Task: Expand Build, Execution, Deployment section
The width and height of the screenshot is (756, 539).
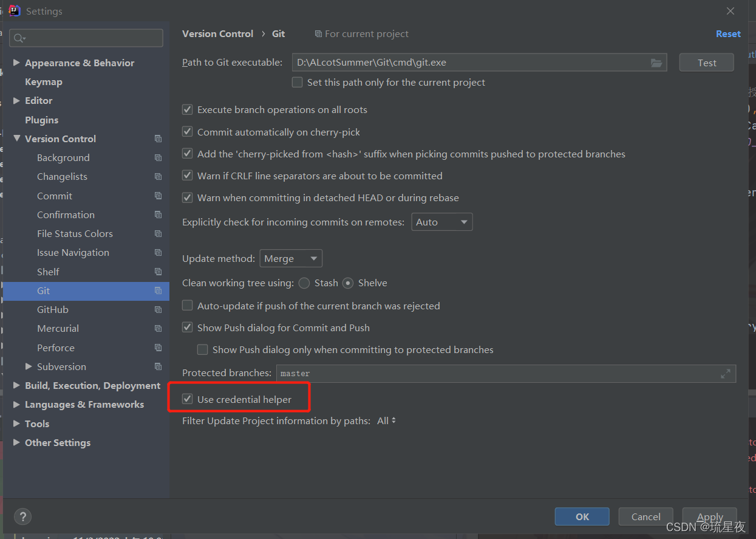Action: 16,385
